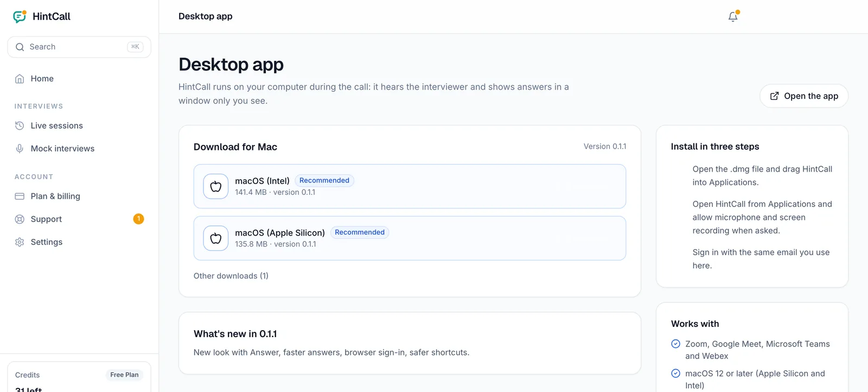This screenshot has height=392, width=868.
Task: Click the check icon beside Zoom, Google Meet
Action: click(x=676, y=344)
